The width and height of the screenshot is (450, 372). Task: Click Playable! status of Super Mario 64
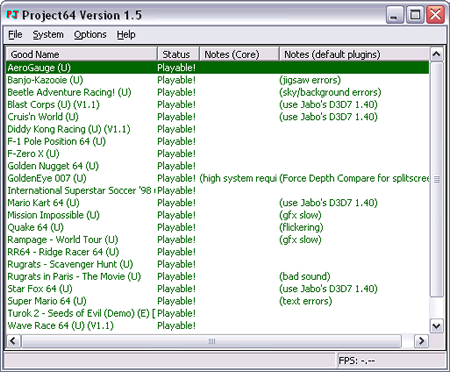click(176, 301)
